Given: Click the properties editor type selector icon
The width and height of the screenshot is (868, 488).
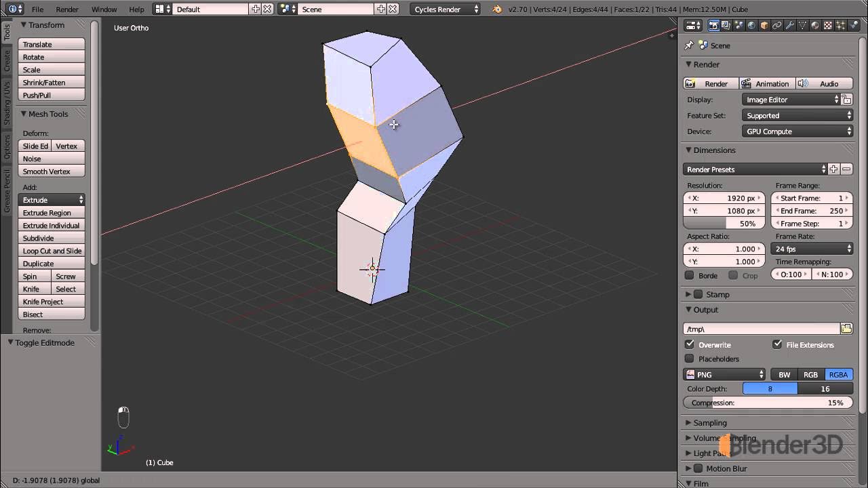Looking at the screenshot, I should pos(693,26).
